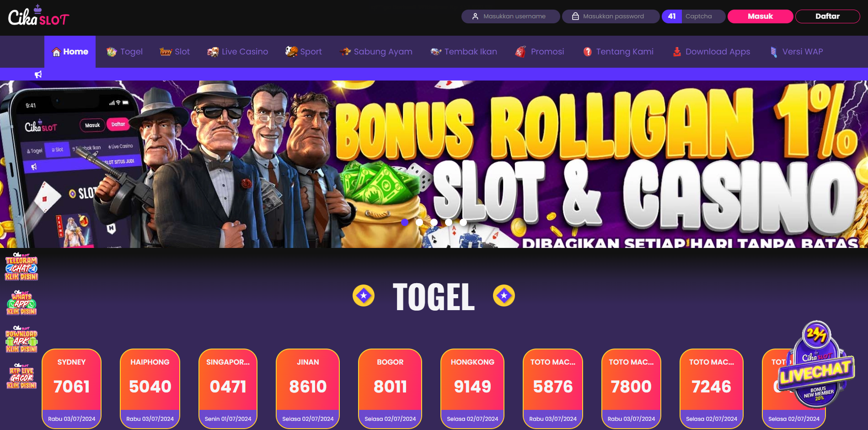Image resolution: width=868 pixels, height=430 pixels.
Task: Go to Sabung Ayam section
Action: 376,52
